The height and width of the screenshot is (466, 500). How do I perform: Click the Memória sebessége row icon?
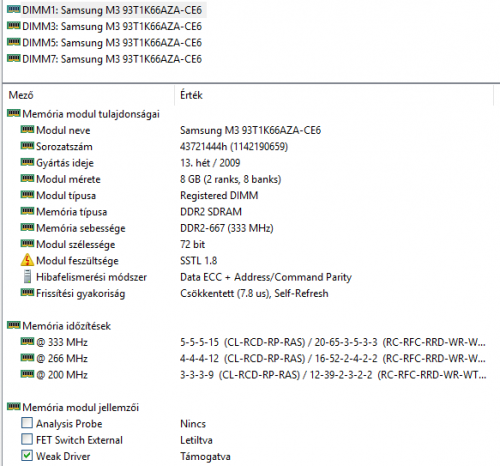27,227
